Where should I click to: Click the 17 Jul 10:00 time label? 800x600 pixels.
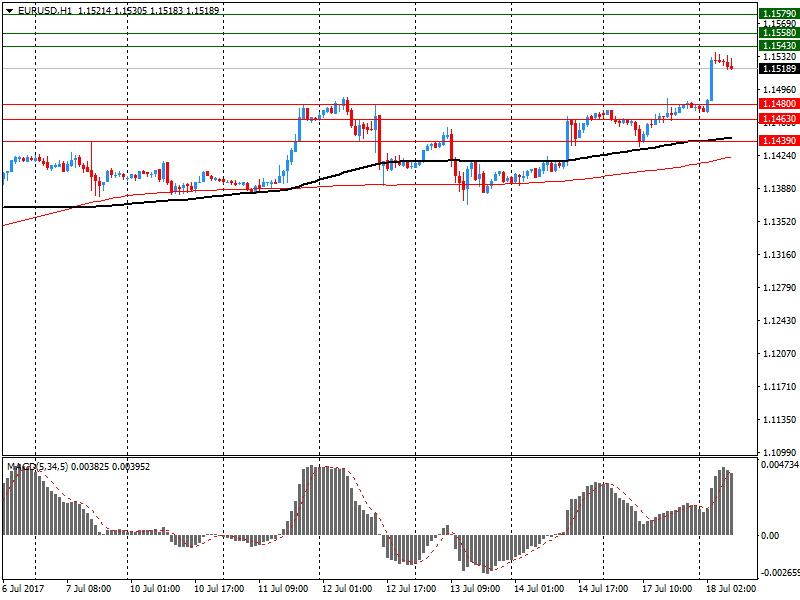[667, 588]
